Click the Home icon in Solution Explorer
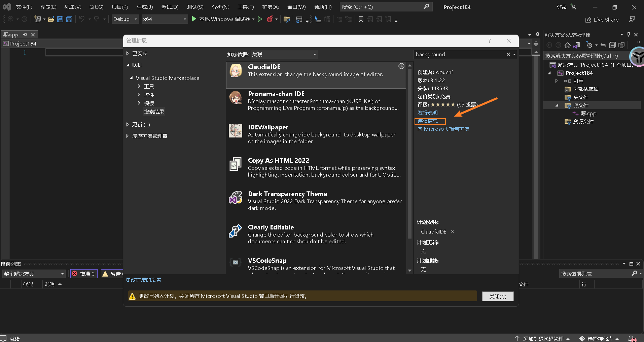 coord(568,45)
